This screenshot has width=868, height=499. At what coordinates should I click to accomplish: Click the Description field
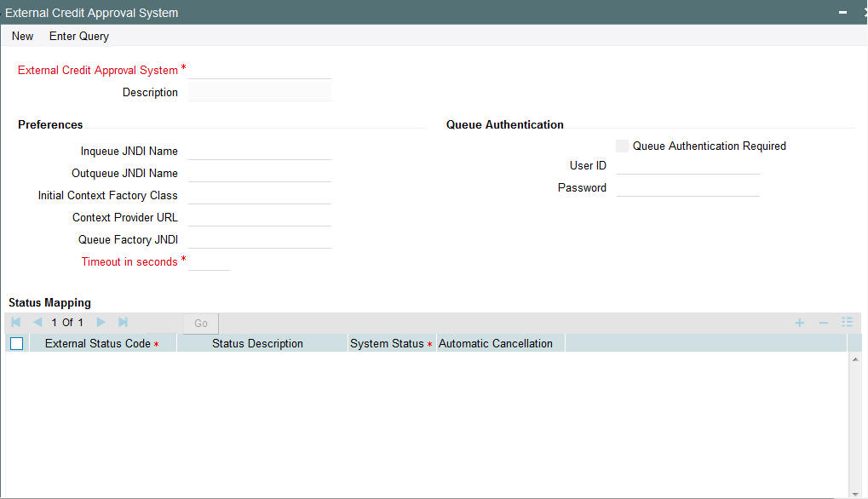click(x=260, y=91)
